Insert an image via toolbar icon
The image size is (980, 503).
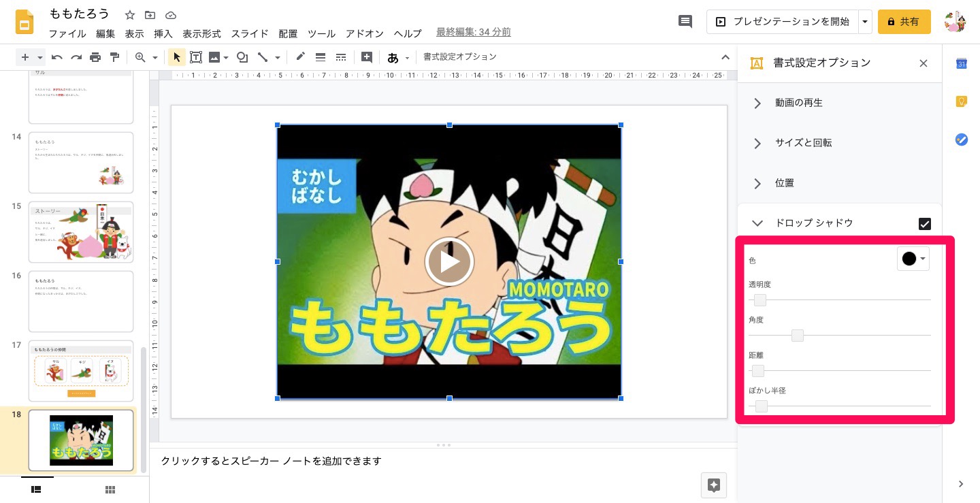pos(214,57)
